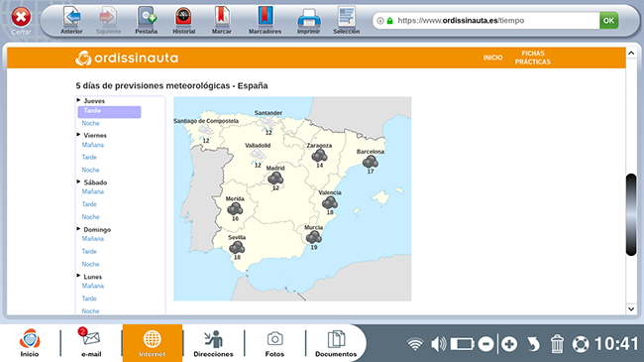Select the highlighted Jueves Tarde forecast
This screenshot has height=362, width=644.
(109, 112)
